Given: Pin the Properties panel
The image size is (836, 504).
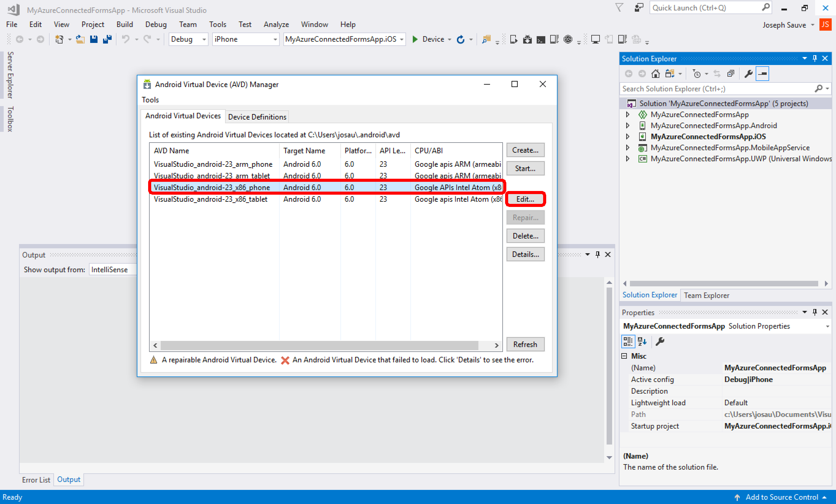Looking at the screenshot, I should pos(815,312).
